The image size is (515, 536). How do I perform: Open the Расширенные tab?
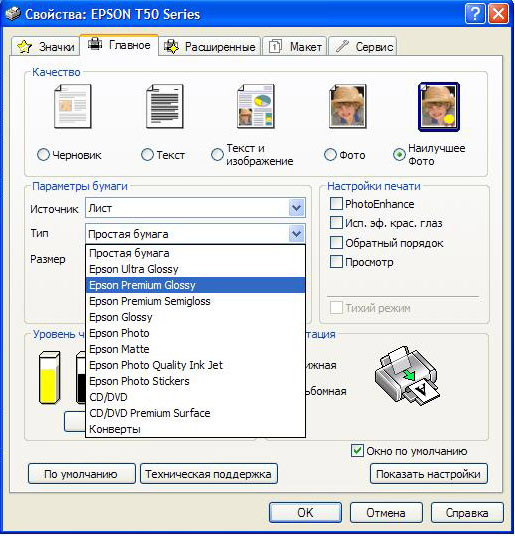tap(210, 46)
